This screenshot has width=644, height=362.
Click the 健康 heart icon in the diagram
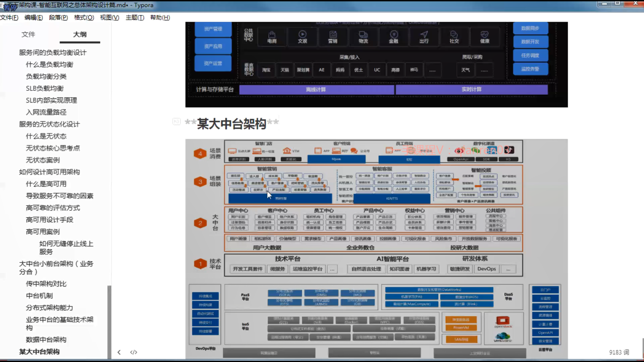click(484, 34)
